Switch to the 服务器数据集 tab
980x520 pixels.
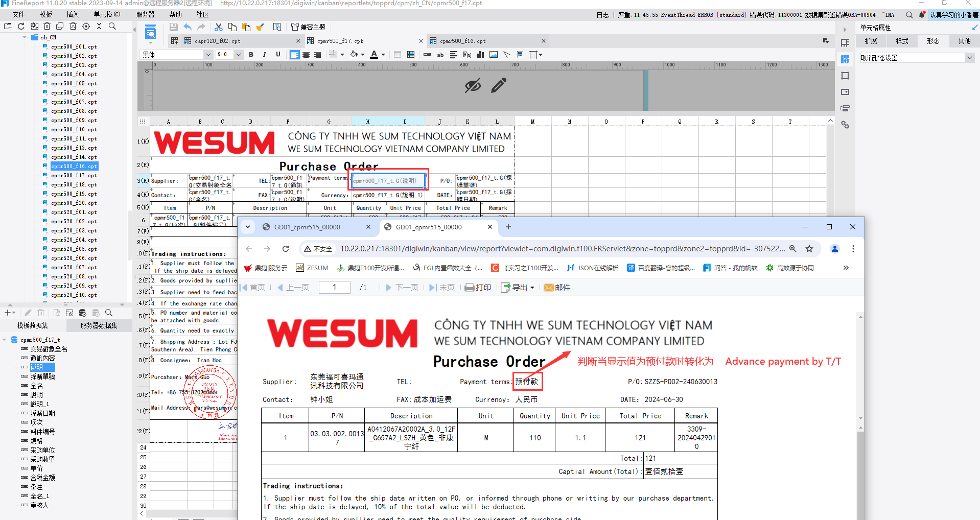[99, 325]
